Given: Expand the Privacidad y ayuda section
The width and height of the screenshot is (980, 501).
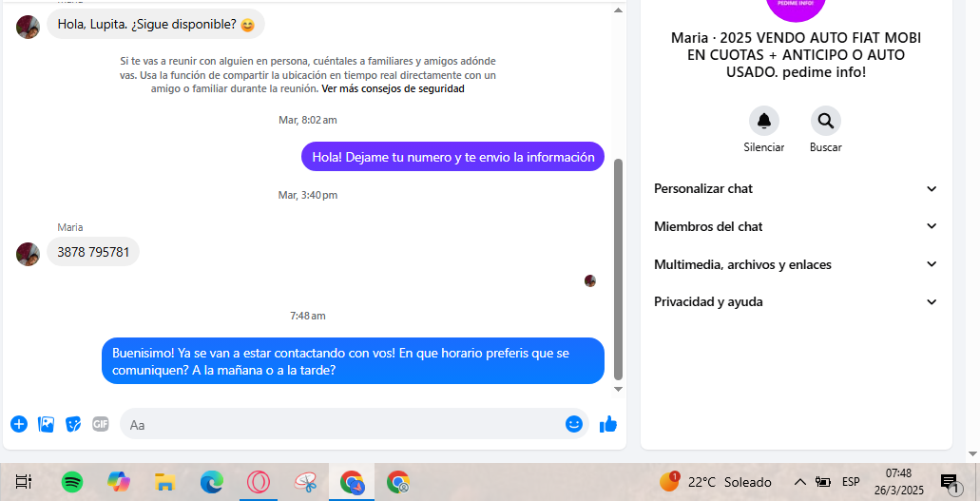Looking at the screenshot, I should pyautogui.click(x=796, y=301).
